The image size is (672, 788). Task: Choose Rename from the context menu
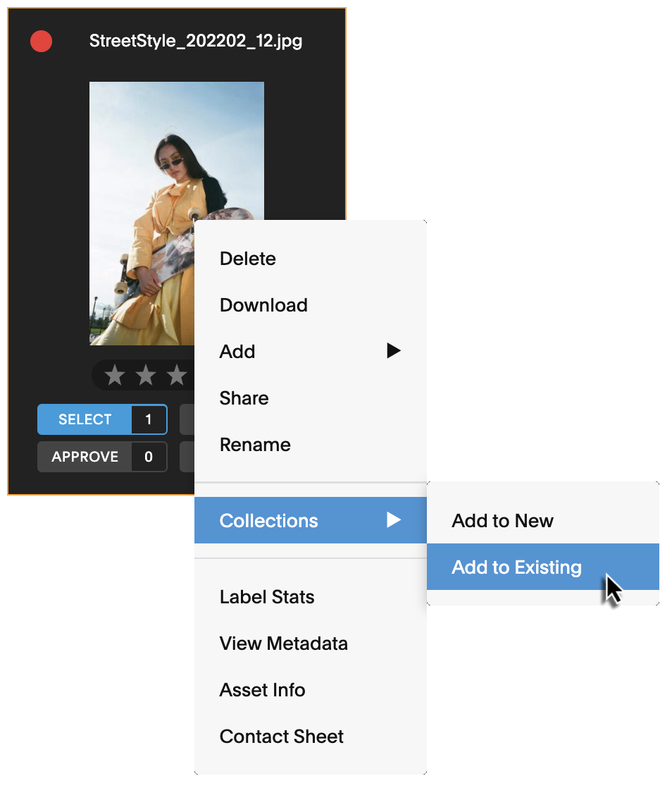coord(311,445)
